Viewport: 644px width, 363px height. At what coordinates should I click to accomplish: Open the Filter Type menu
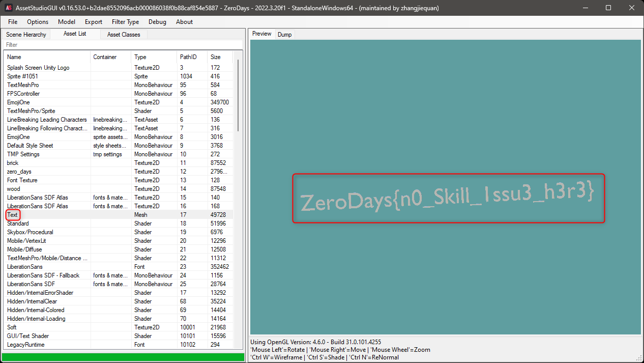tap(125, 22)
